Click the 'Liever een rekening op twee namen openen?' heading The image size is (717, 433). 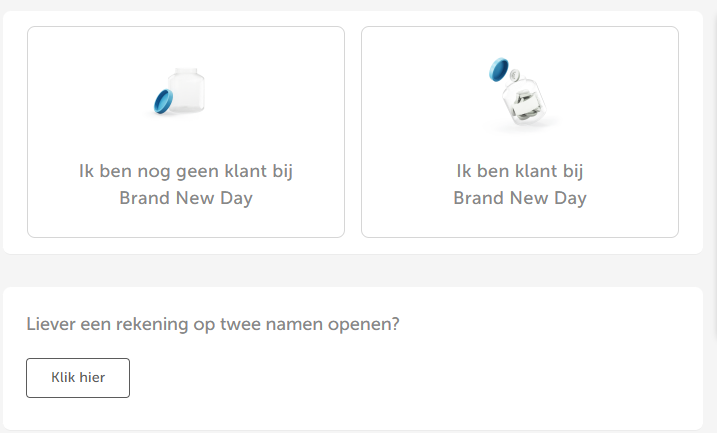point(213,324)
